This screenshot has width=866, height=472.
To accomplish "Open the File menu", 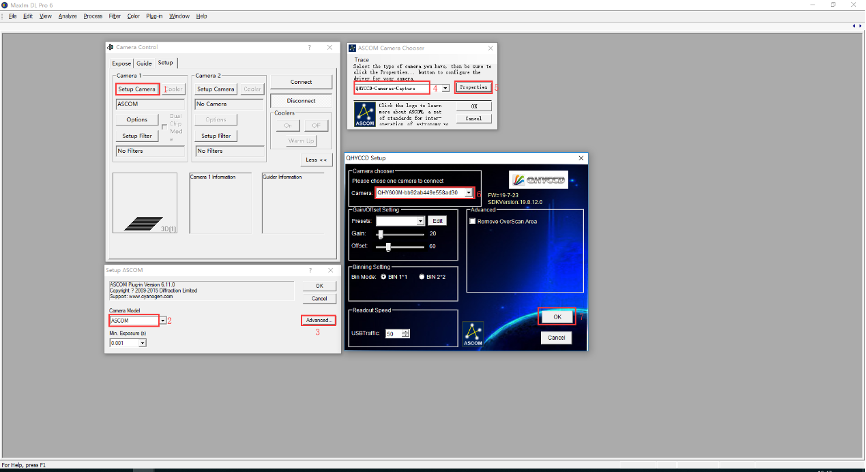I will pos(13,17).
